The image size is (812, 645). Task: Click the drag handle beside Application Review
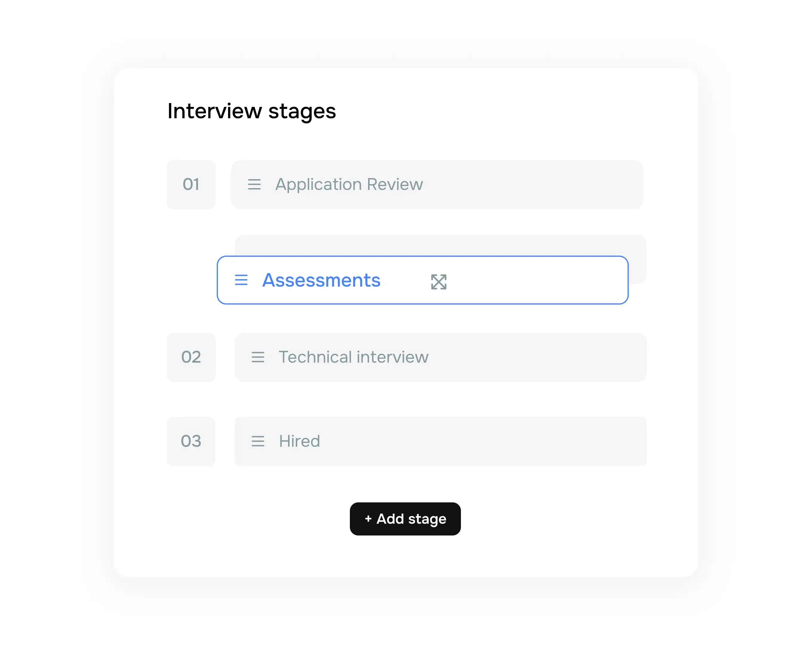pos(255,185)
